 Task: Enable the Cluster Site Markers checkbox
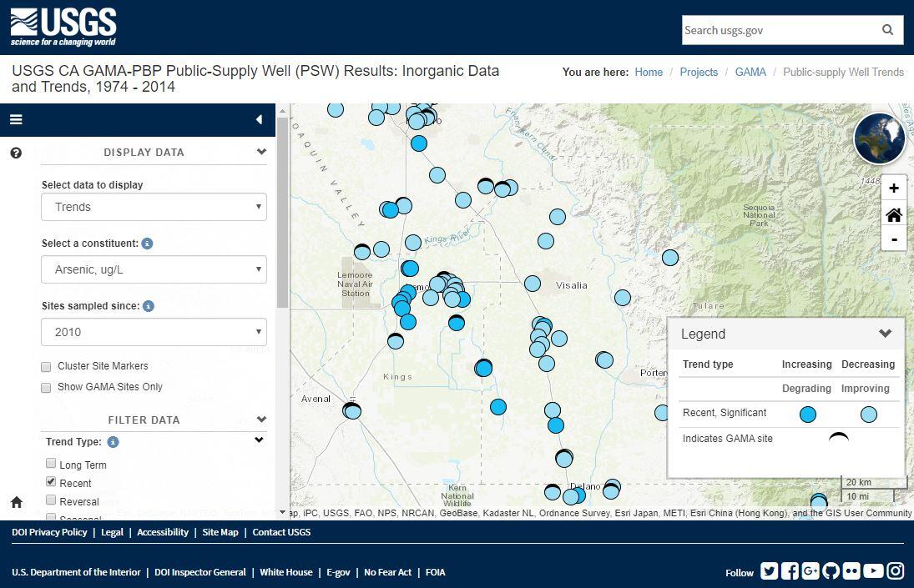point(46,366)
